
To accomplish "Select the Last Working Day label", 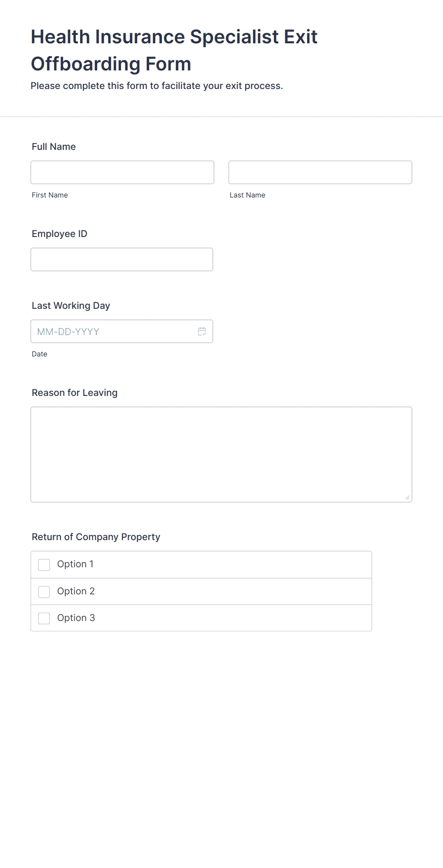I will (x=71, y=306).
